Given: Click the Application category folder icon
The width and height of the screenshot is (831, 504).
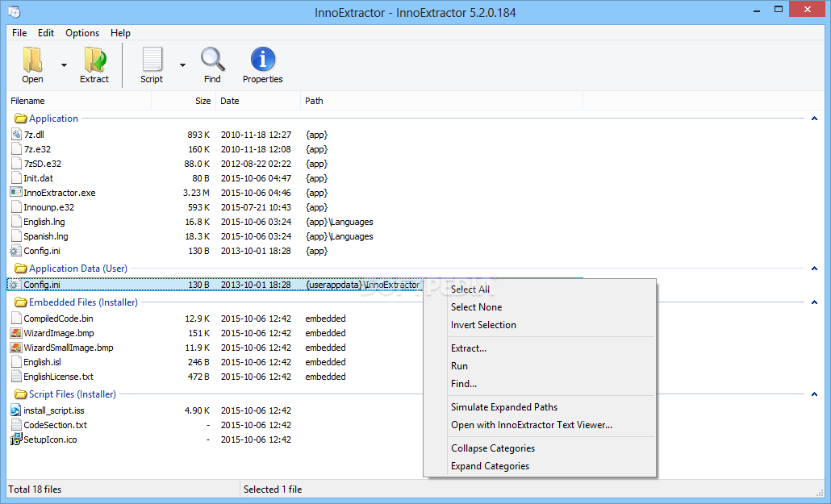Looking at the screenshot, I should 21,119.
